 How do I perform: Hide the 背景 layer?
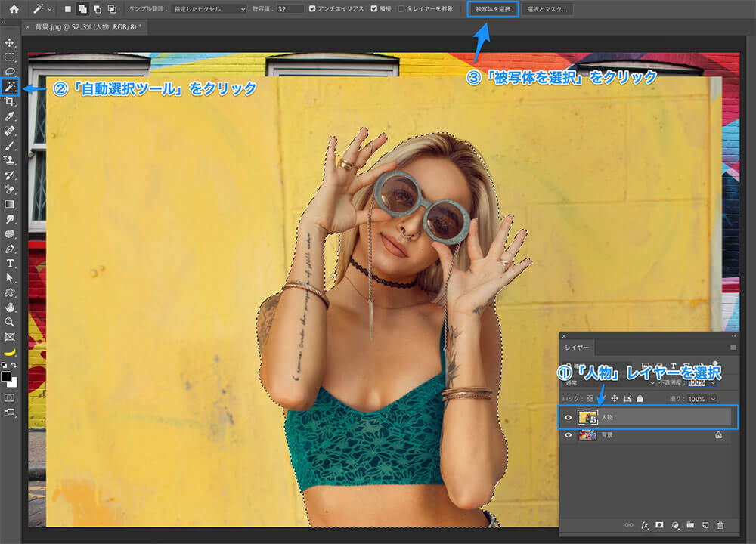568,435
